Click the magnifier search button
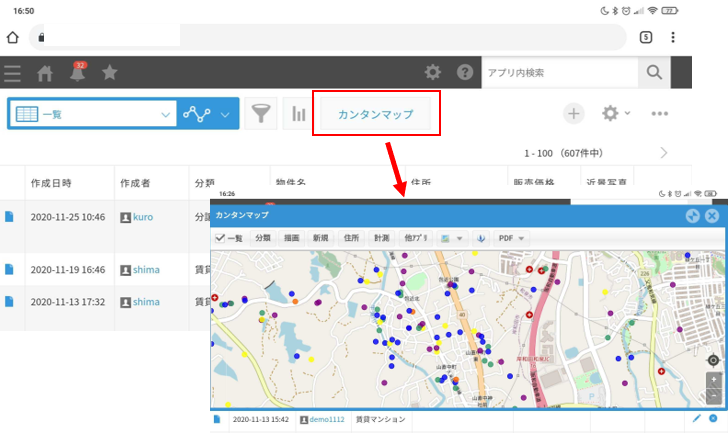Screen dimensions: 728x433 click(x=654, y=72)
